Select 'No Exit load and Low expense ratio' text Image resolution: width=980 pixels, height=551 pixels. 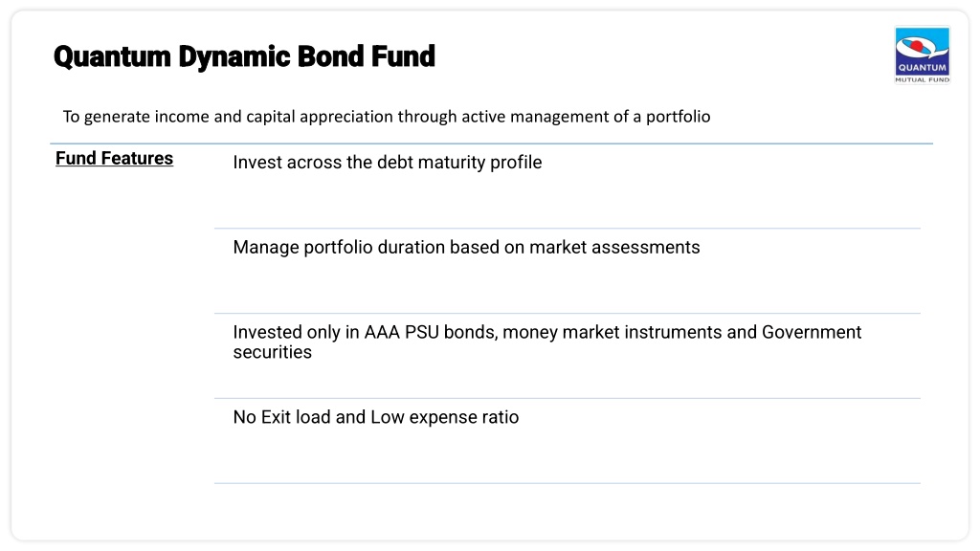pyautogui.click(x=375, y=417)
